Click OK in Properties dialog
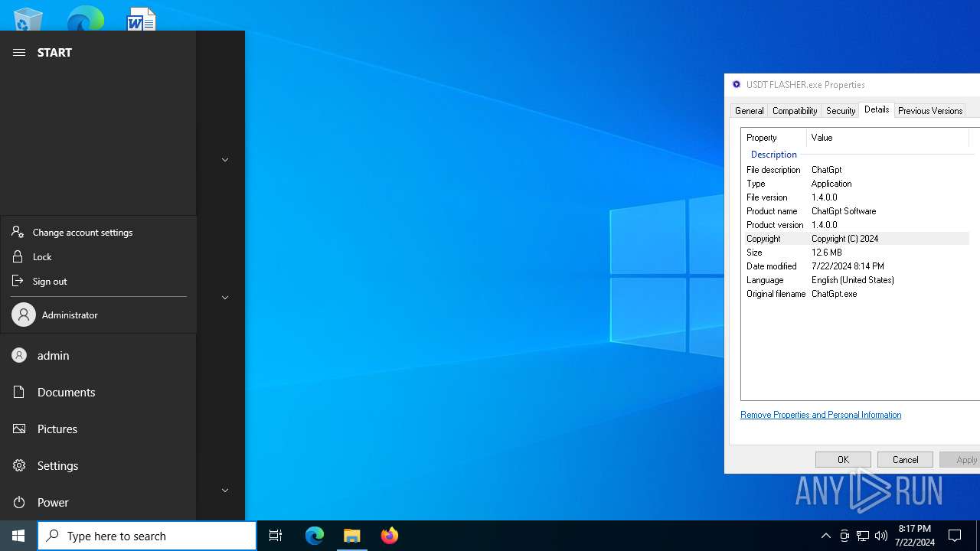 click(843, 459)
